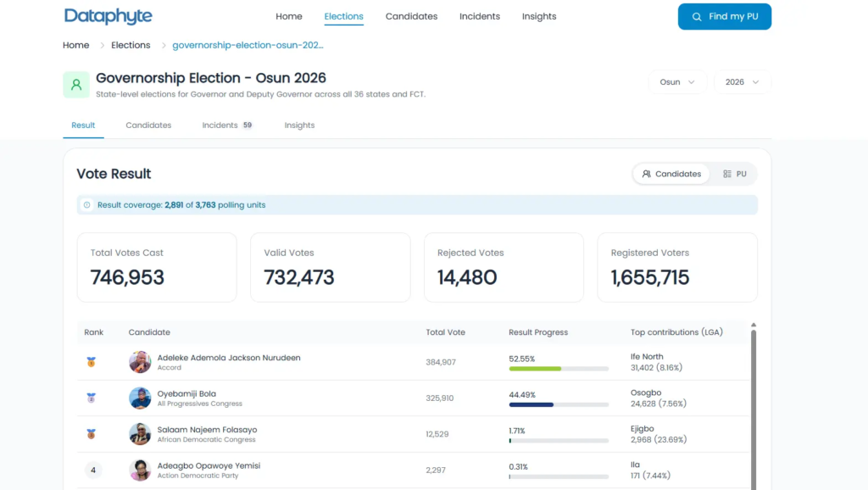Click the Vote Result heading
868x490 pixels.
(114, 174)
